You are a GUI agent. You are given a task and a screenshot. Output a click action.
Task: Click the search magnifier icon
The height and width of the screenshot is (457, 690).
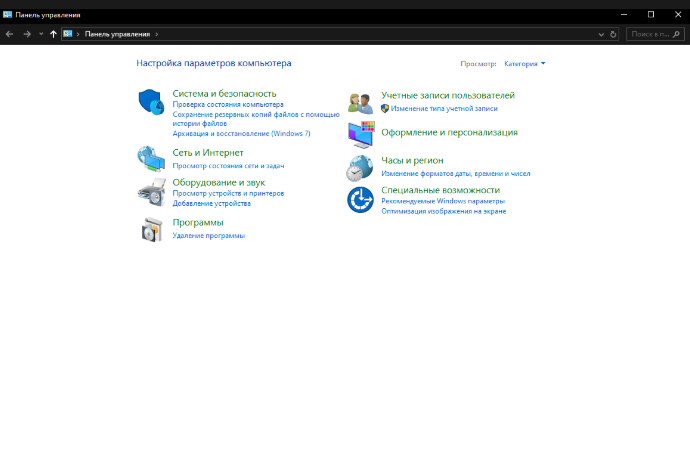(676, 34)
